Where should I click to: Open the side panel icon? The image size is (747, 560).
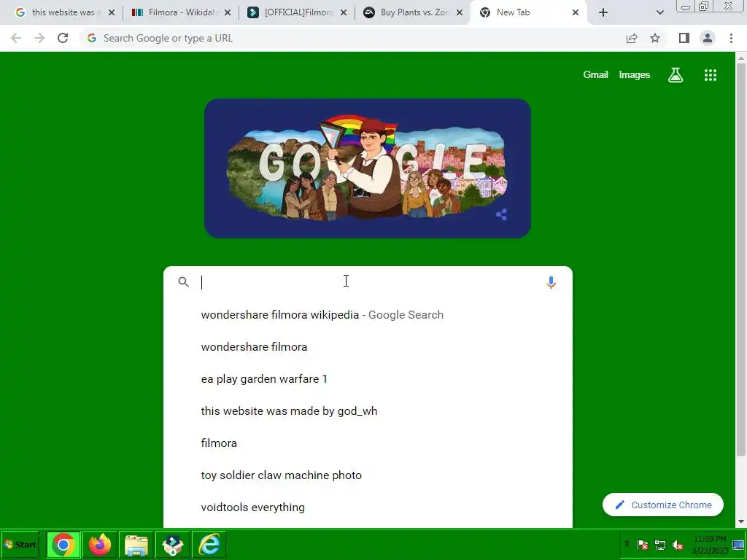pos(684,38)
